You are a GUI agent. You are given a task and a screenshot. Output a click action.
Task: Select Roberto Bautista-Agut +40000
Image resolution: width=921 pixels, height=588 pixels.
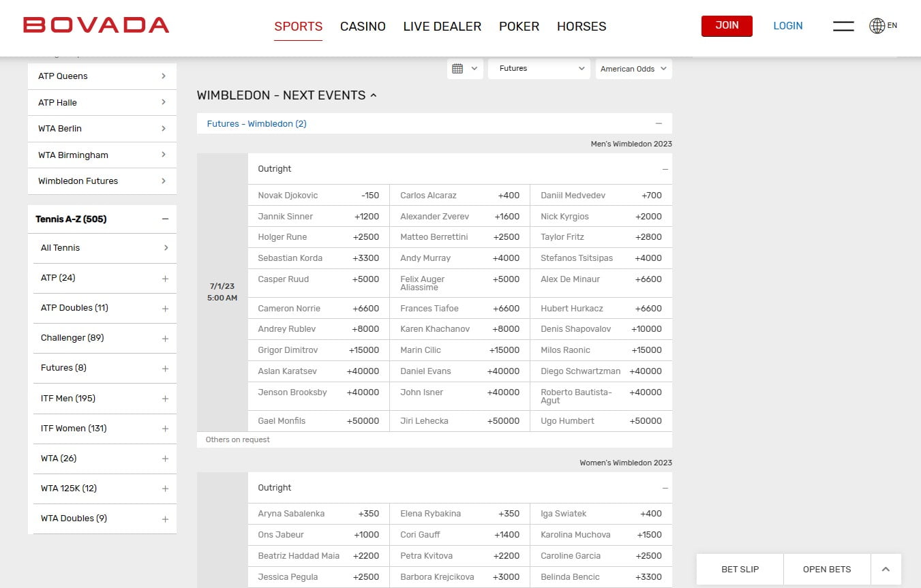[601, 397]
